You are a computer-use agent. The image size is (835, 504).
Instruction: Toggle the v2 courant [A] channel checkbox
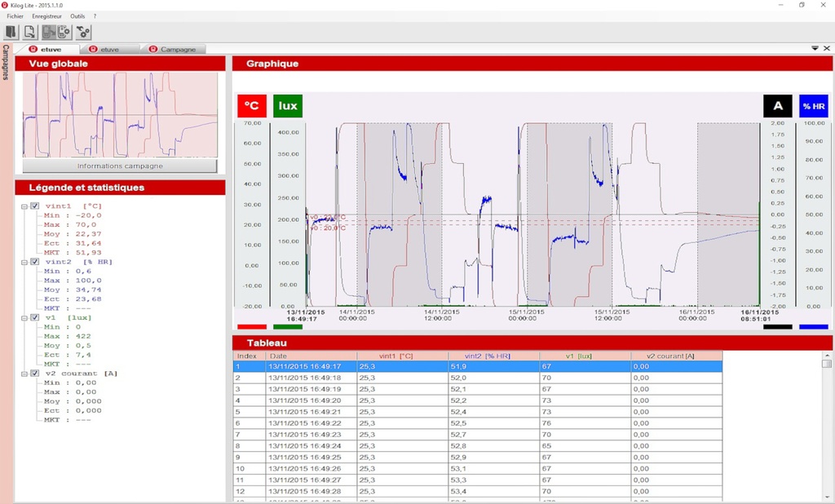[34, 374]
